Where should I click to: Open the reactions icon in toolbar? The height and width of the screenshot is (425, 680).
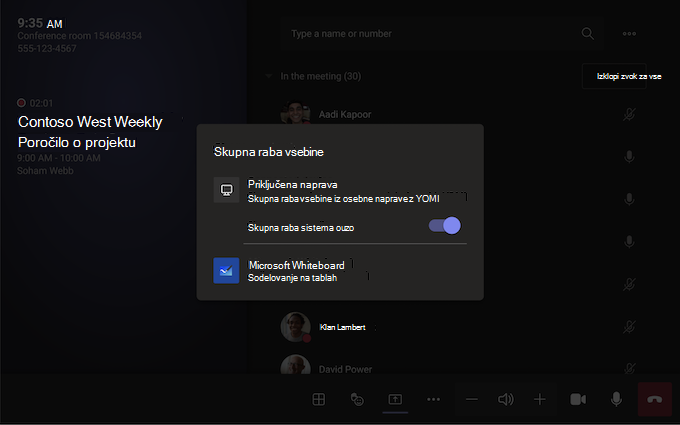click(357, 399)
